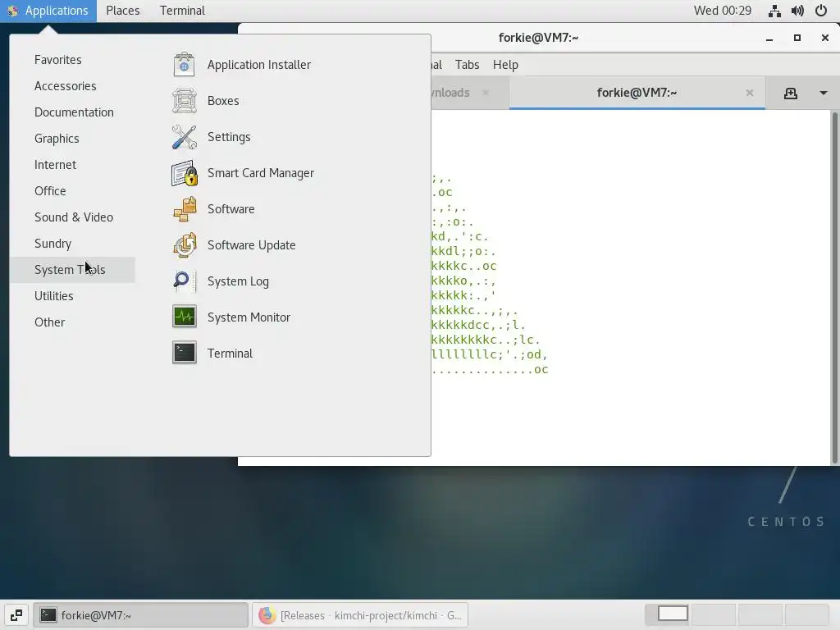Click the Application Installer label
This screenshot has height=630, width=840.
tap(258, 65)
